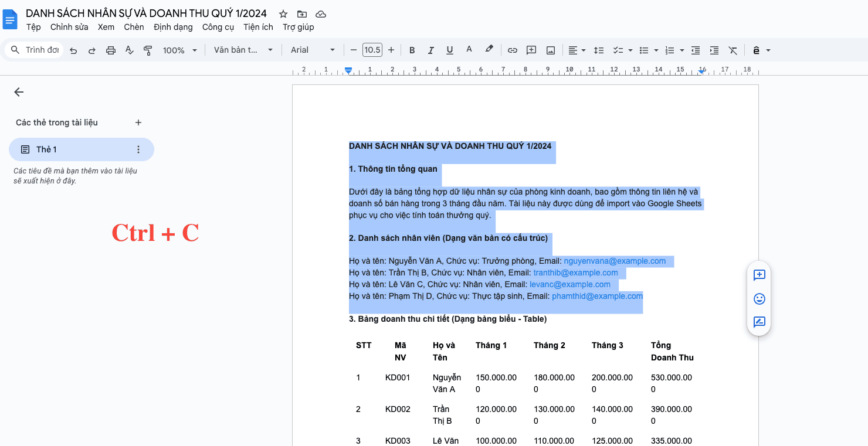868x446 pixels.
Task: Activate the Paint format tool
Action: (148, 50)
